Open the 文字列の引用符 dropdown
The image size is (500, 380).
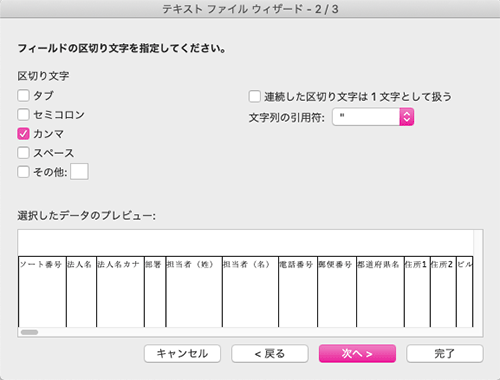point(373,117)
